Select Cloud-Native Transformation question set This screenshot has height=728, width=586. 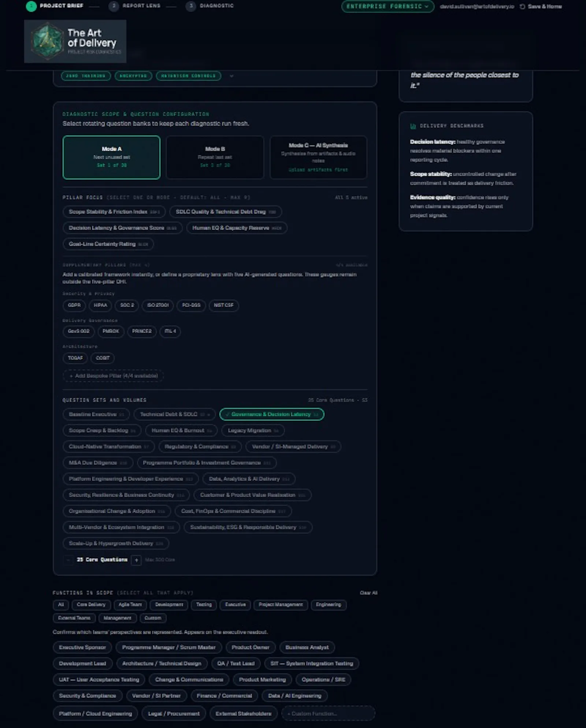[109, 447]
